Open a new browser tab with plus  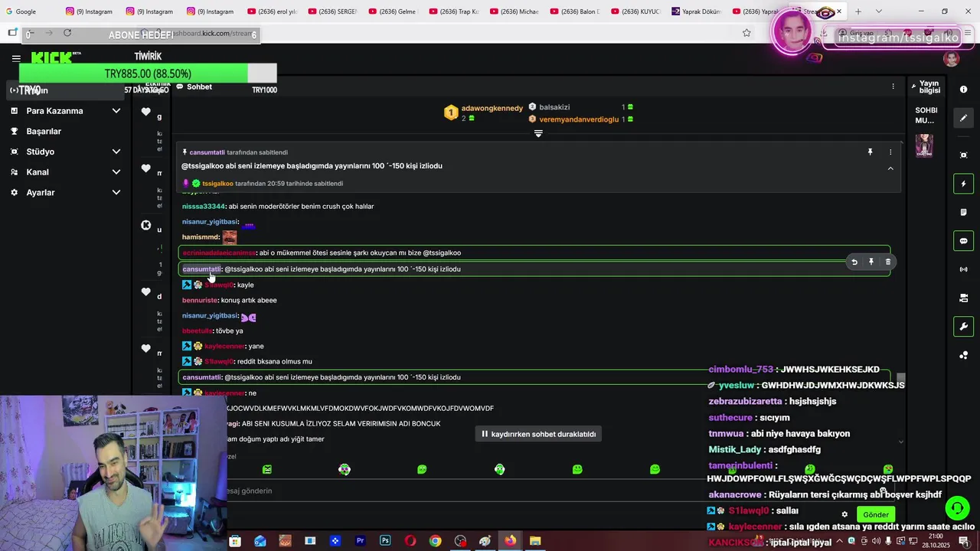pyautogui.click(x=858, y=11)
